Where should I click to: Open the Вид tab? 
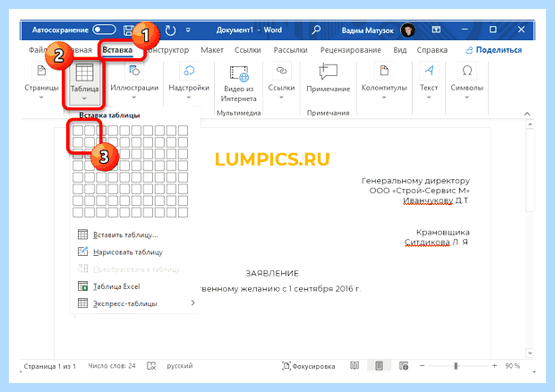[399, 50]
